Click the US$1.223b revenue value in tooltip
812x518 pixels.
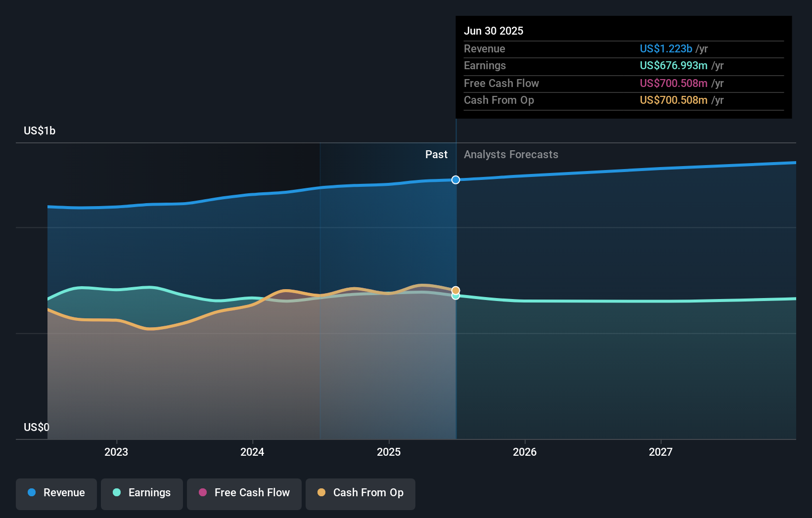click(666, 48)
